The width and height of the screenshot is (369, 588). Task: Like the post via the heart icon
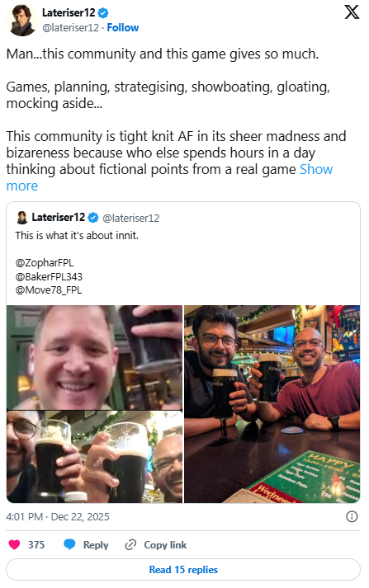(14, 544)
